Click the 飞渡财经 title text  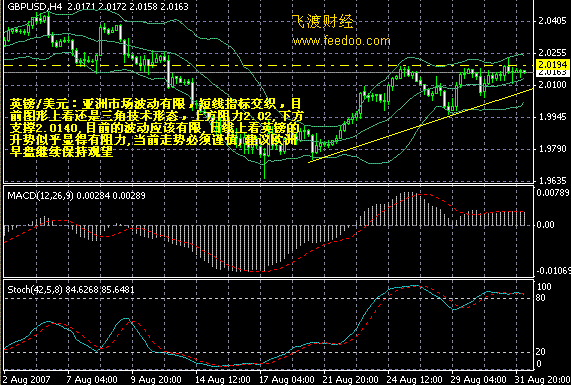(x=323, y=22)
